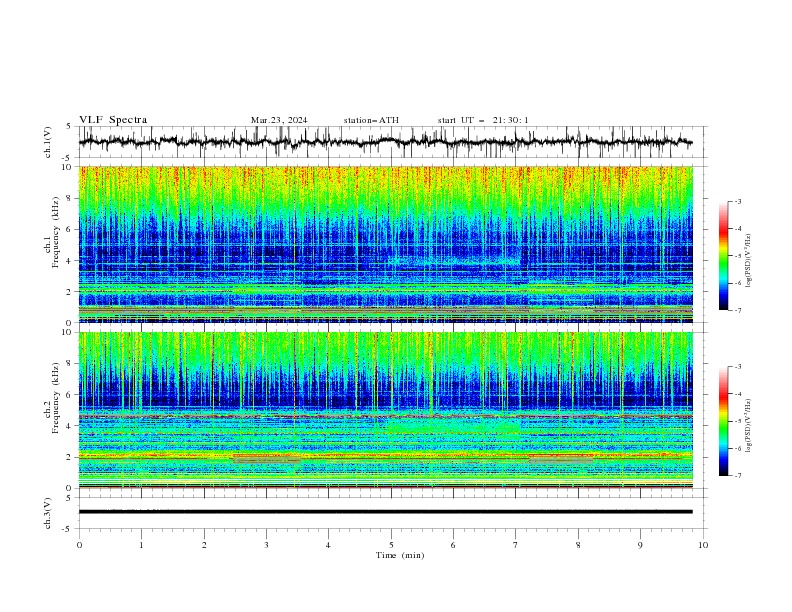Click the "station=ATH" label
Viewport: 792px width, 612px height.
(x=371, y=120)
